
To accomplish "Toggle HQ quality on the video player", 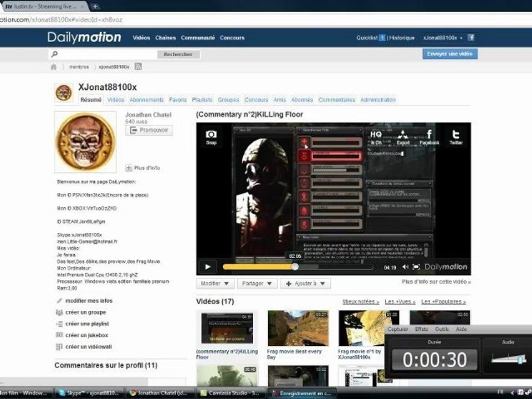I will (x=376, y=137).
